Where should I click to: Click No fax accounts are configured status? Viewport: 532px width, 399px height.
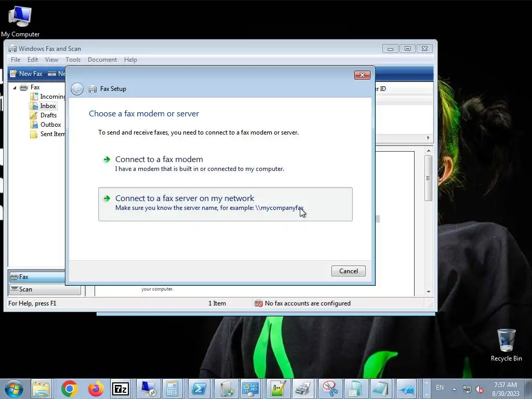[x=303, y=303]
